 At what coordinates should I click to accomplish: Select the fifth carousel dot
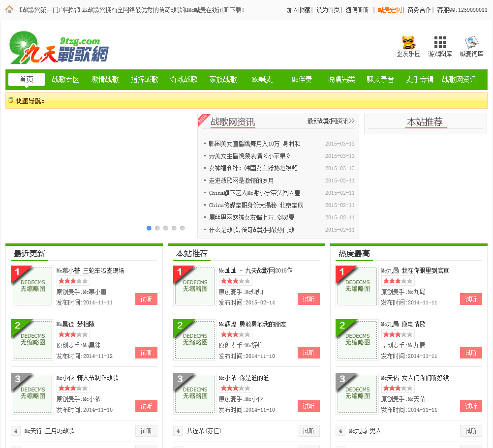click(x=183, y=228)
